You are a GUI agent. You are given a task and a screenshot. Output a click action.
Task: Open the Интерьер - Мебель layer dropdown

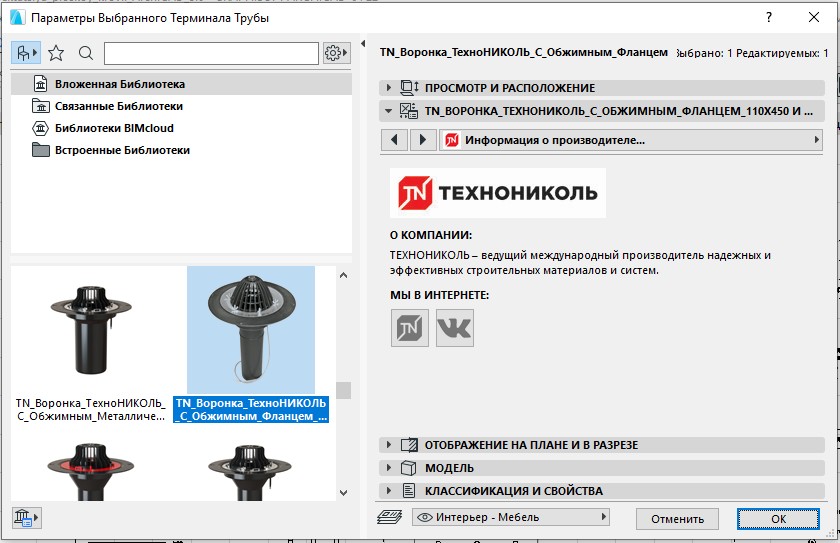tap(511, 517)
